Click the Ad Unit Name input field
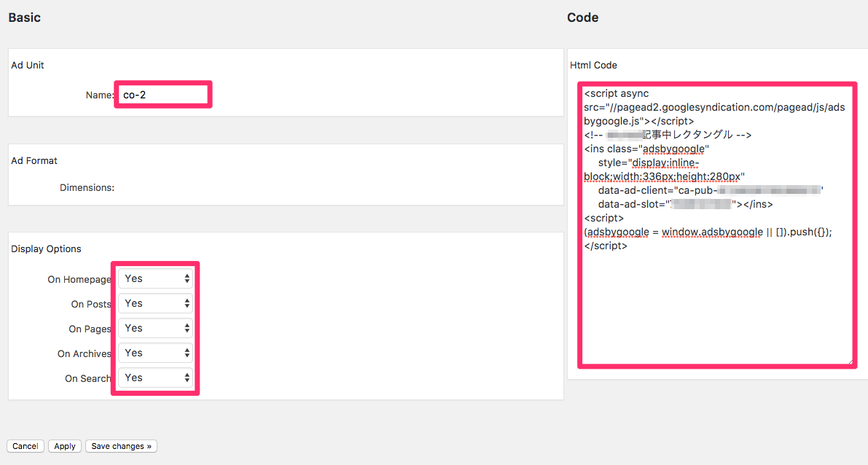868x465 pixels. pos(163,95)
